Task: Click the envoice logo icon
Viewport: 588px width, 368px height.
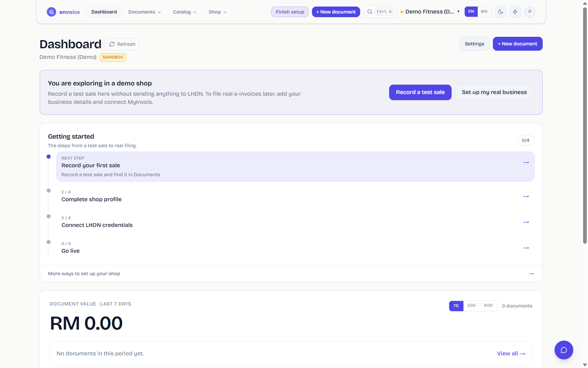Action: (x=51, y=12)
